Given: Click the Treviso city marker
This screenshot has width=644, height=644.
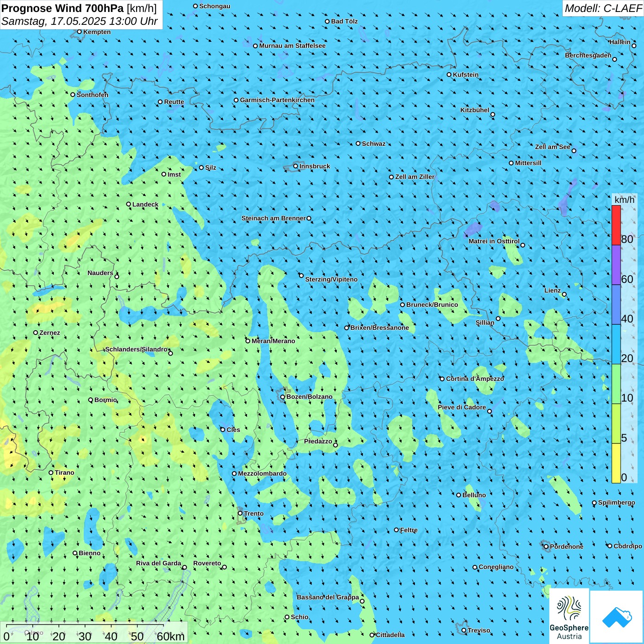Looking at the screenshot, I should 464,630.
